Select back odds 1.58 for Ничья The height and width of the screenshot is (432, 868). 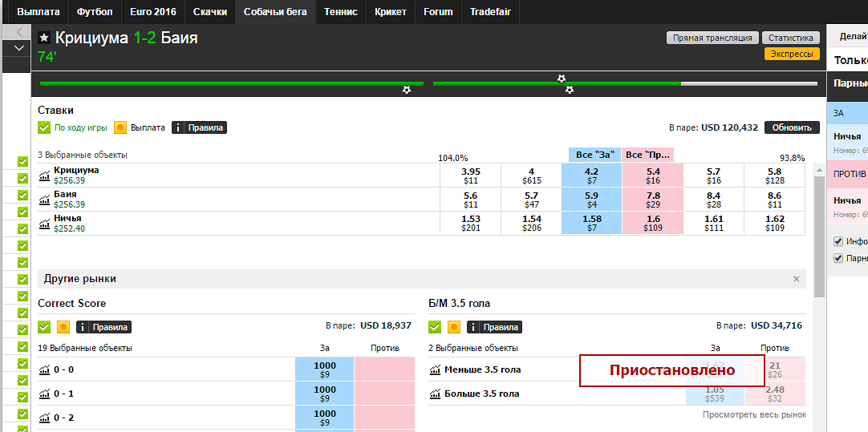[x=592, y=223]
